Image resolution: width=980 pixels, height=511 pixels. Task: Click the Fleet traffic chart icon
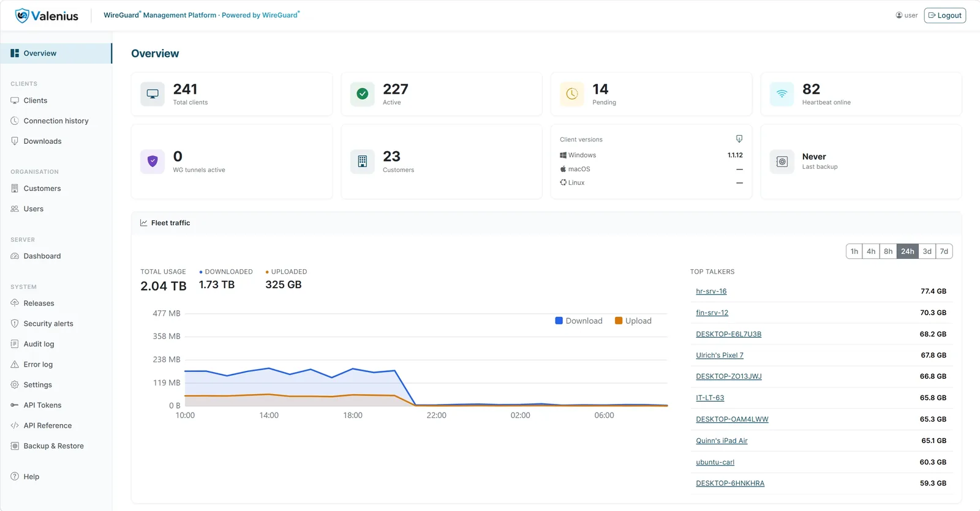point(144,223)
